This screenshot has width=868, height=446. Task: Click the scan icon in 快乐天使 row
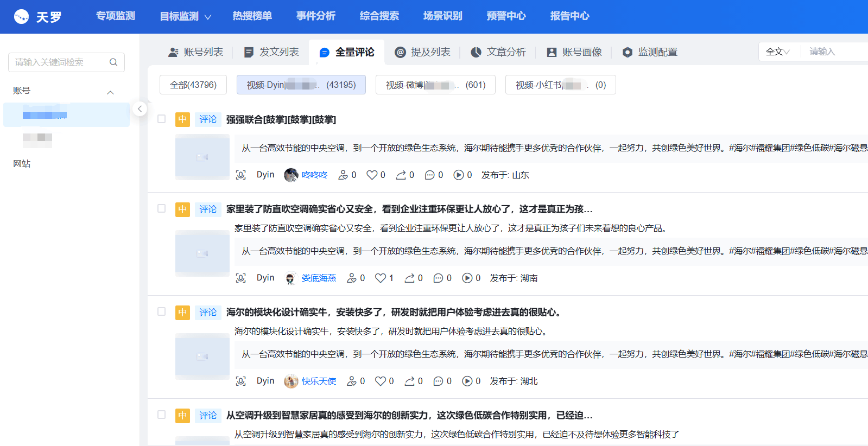(x=241, y=381)
